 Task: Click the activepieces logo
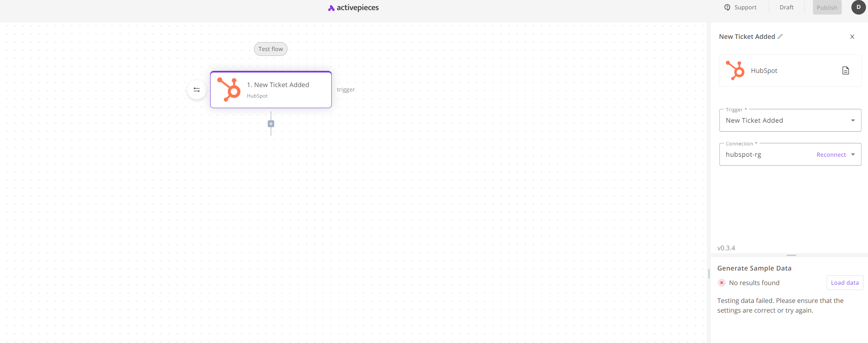(353, 8)
